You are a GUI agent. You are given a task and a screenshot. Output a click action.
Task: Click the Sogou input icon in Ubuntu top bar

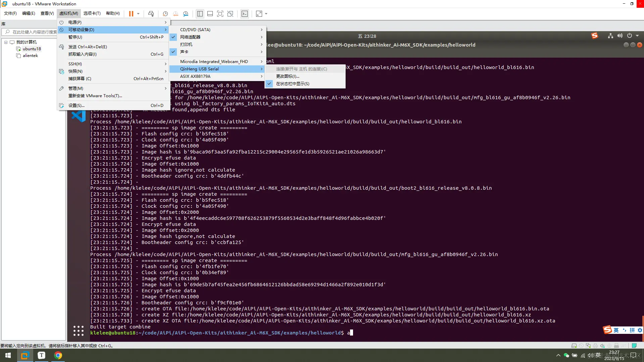coord(595,36)
